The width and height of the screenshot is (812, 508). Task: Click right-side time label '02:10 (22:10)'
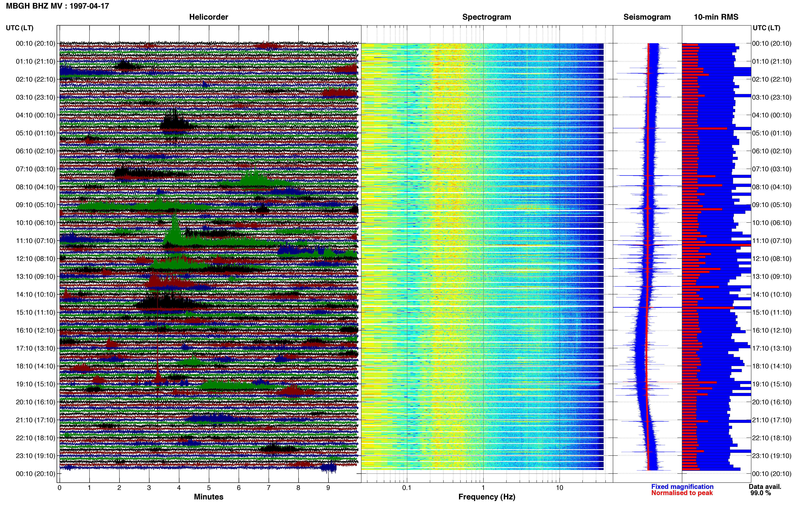tap(772, 79)
